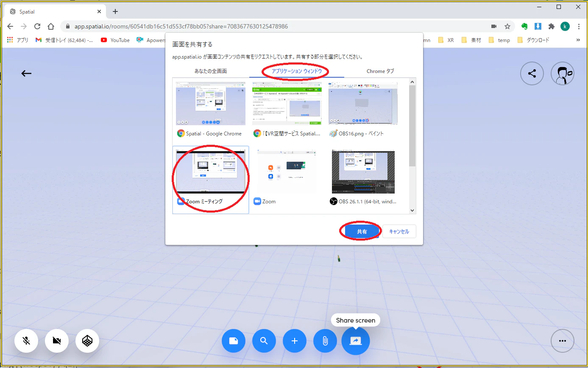Expand the hidden bookmarks chevron
Viewport: 588px width, 368px height.
coord(577,40)
